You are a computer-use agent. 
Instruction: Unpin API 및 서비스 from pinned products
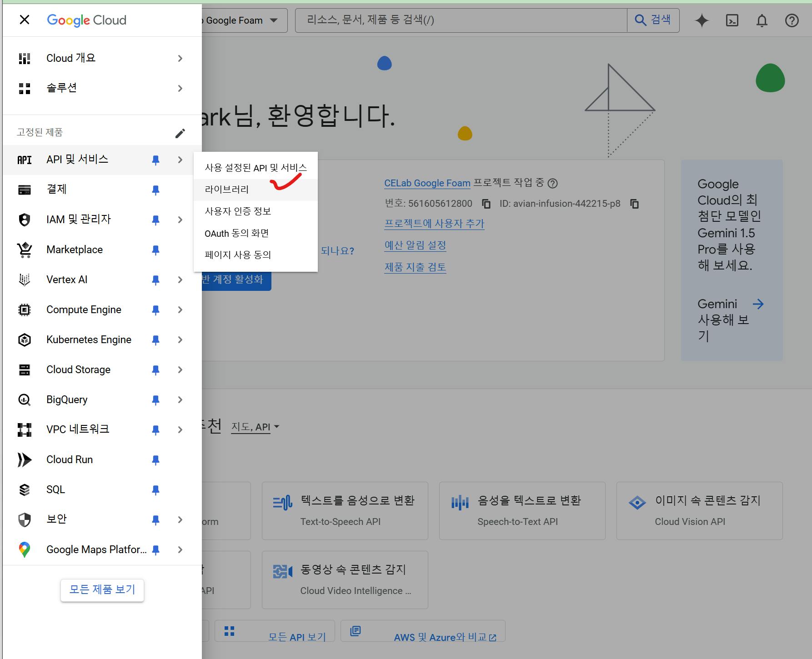pos(155,160)
